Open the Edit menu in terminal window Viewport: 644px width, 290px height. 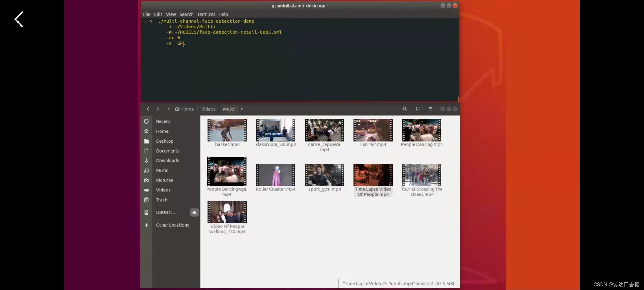click(158, 14)
